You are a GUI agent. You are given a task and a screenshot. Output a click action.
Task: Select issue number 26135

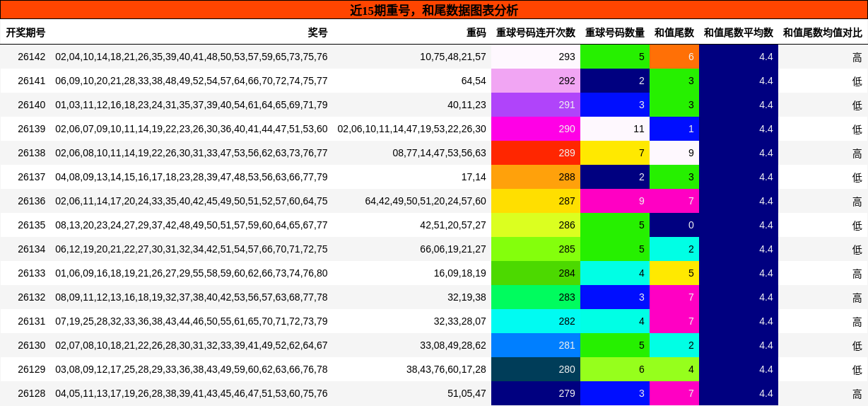pyautogui.click(x=32, y=225)
